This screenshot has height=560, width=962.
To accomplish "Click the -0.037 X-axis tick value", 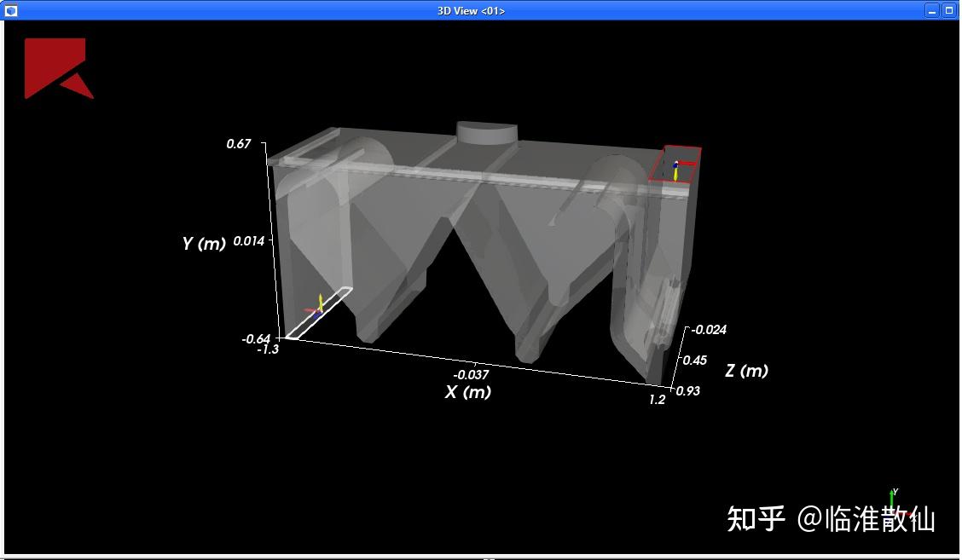I will tap(471, 375).
